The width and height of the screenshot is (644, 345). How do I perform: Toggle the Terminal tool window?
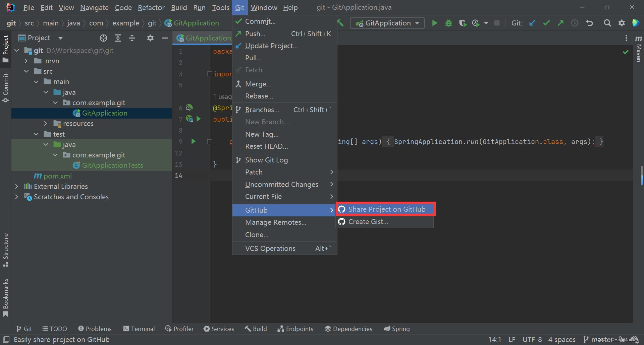tap(139, 329)
